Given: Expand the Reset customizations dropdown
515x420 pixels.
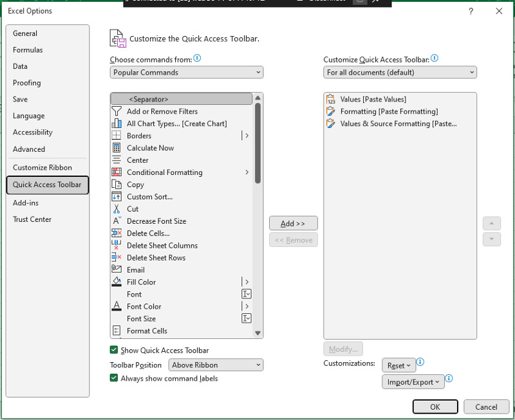Looking at the screenshot, I should [x=398, y=365].
